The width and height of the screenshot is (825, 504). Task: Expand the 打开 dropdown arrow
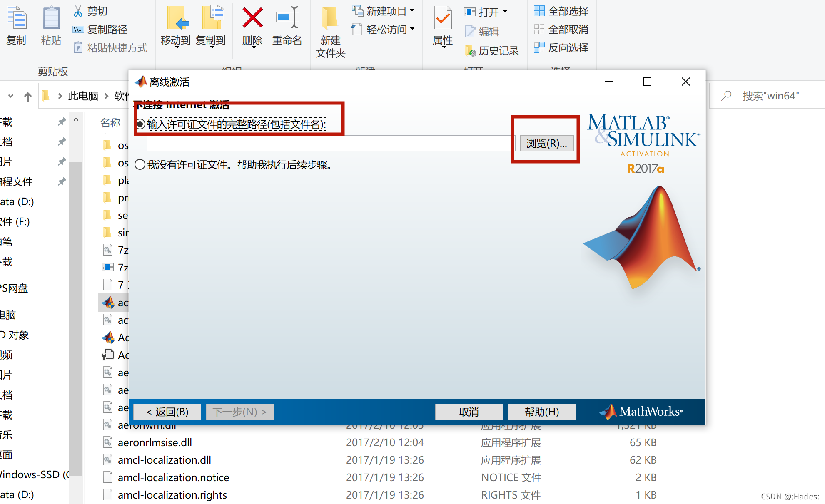coord(505,11)
